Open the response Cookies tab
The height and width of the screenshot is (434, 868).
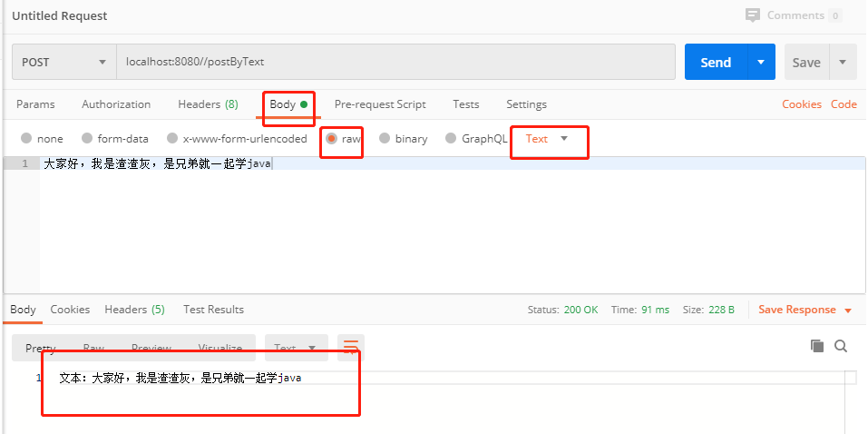(x=70, y=310)
